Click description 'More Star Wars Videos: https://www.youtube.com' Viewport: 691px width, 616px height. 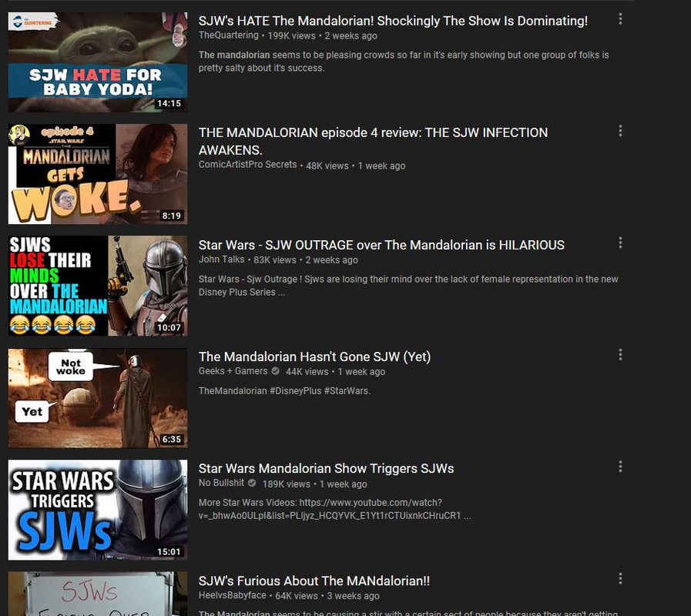click(334, 509)
